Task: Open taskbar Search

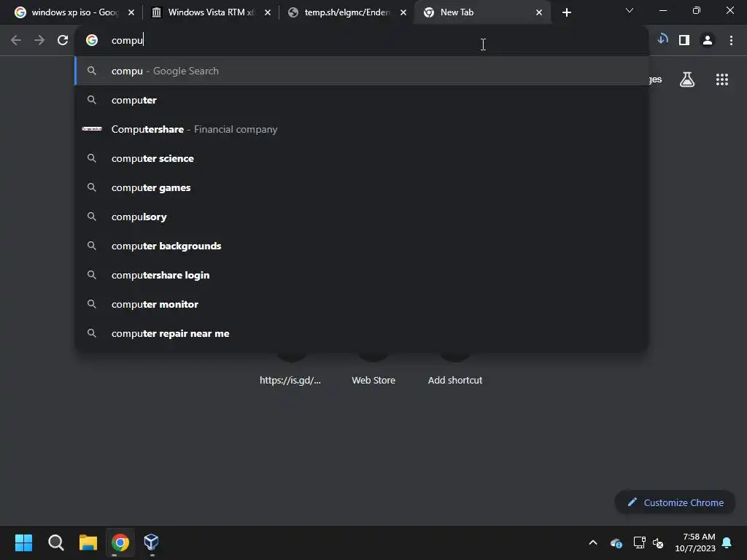Action: (55, 542)
